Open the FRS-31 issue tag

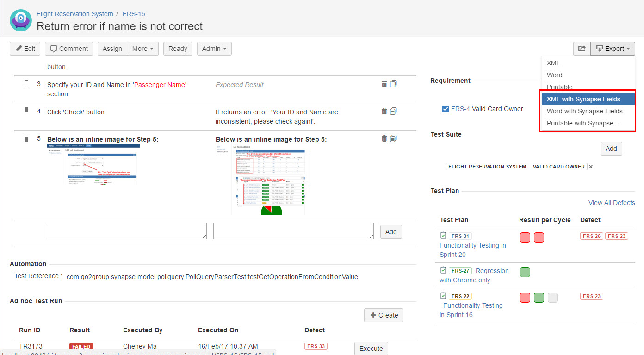click(x=460, y=236)
